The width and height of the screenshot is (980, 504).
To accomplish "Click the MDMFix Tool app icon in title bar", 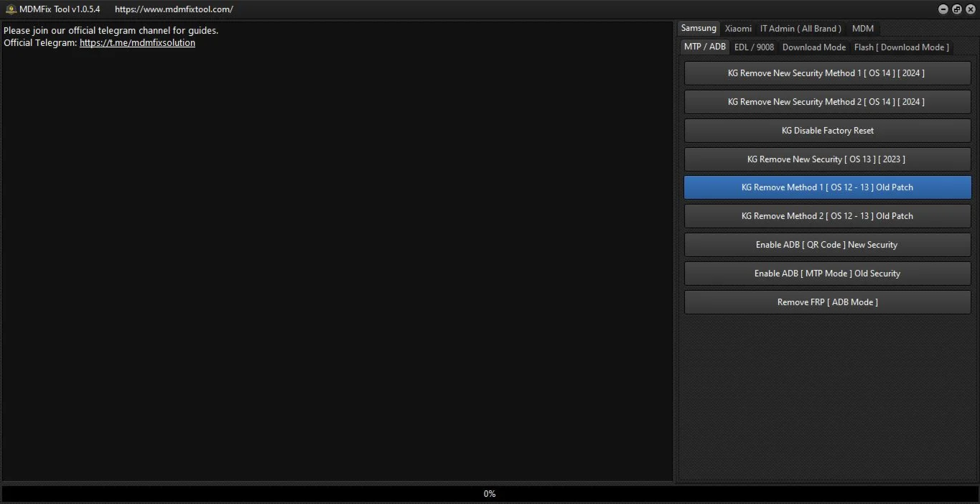I will 11,9.
